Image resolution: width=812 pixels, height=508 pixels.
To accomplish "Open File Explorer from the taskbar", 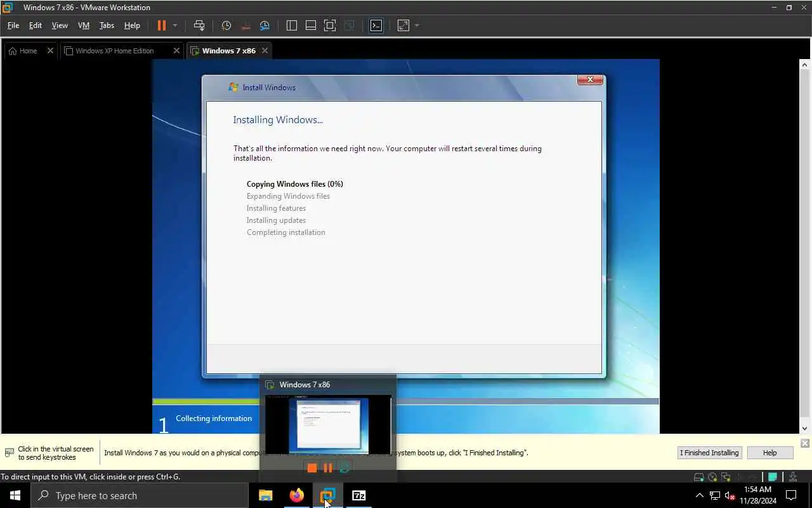I will (x=266, y=495).
